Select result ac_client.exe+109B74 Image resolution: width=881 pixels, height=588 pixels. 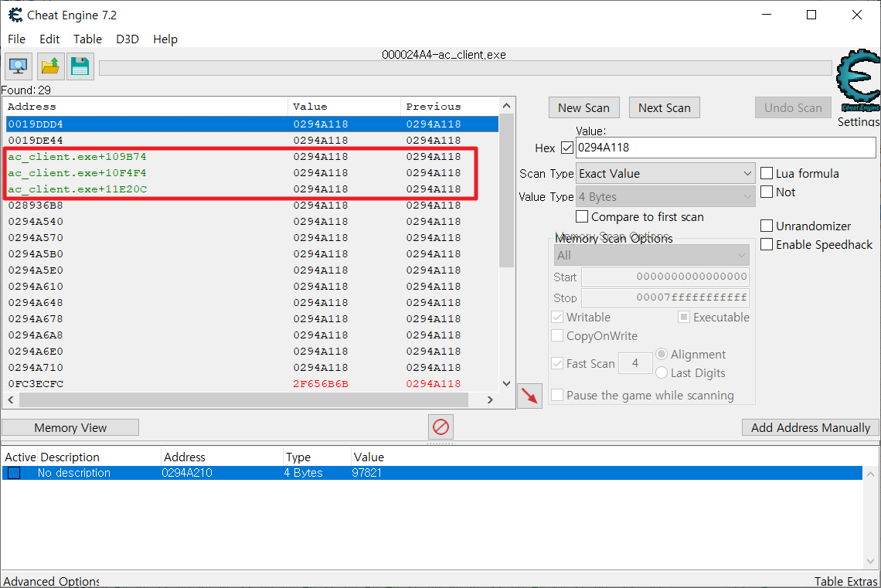tap(252, 156)
